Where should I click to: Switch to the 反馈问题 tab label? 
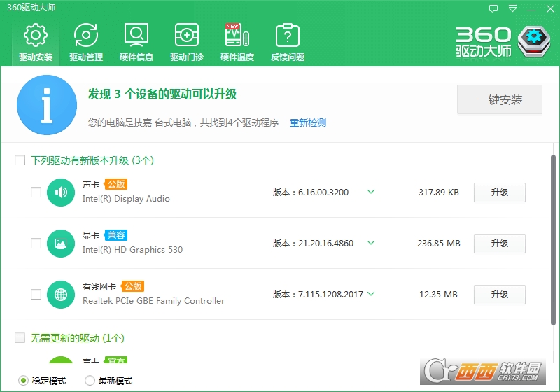(x=288, y=57)
